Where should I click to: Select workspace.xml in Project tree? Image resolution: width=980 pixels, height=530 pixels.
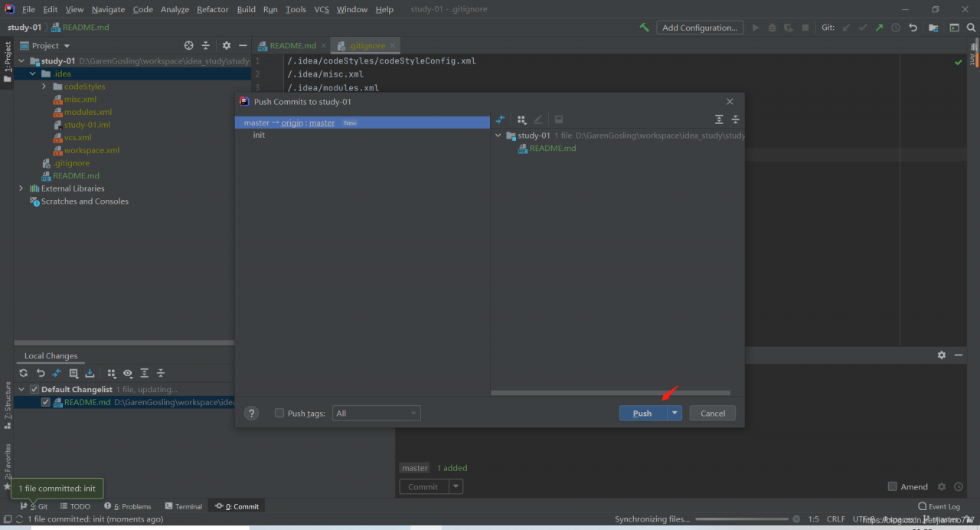tap(91, 150)
